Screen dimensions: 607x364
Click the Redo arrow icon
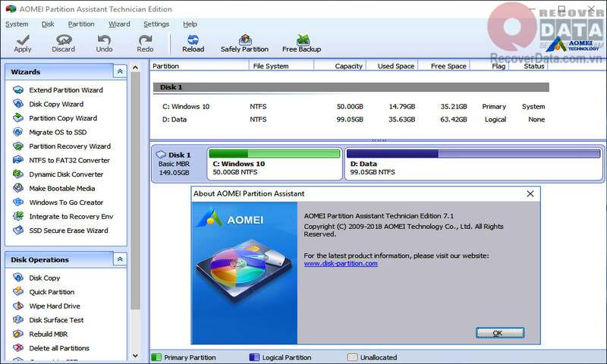point(145,39)
